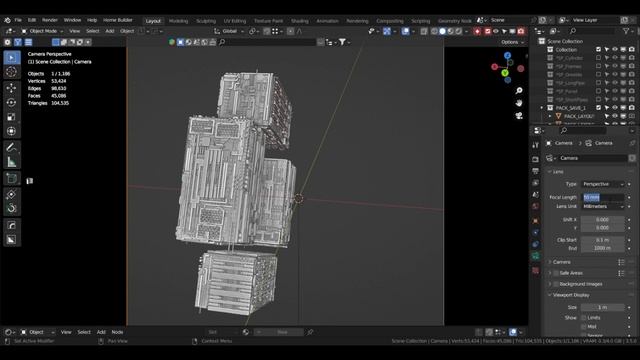Click the outliner filter funnel icon

point(626,31)
